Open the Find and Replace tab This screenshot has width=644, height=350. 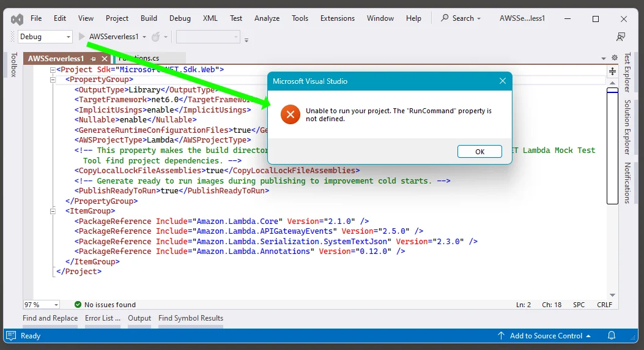pos(50,318)
